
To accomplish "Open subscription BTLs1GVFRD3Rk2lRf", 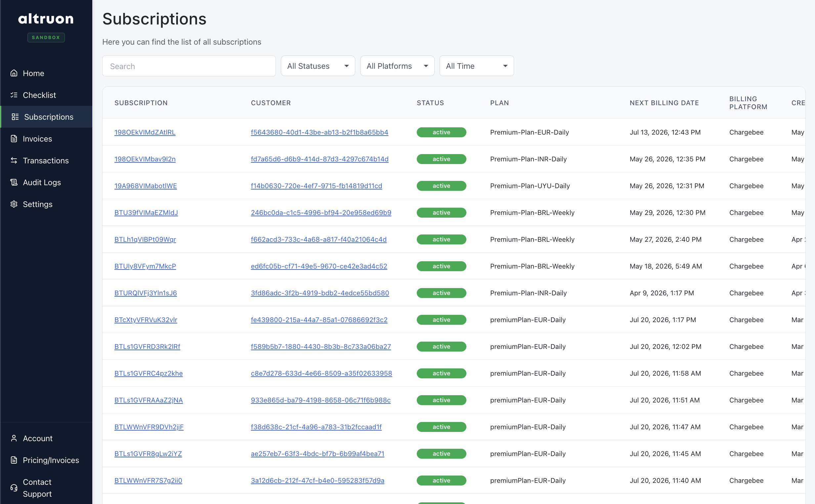I will [x=147, y=346].
